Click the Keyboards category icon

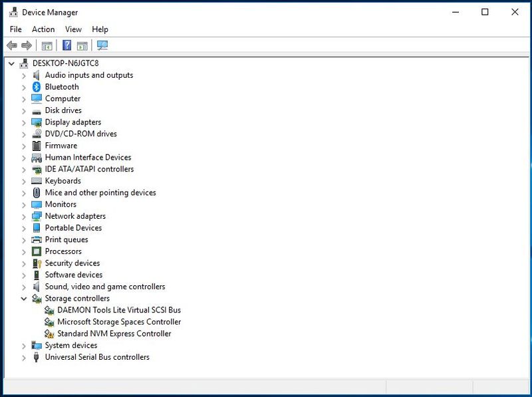[x=37, y=181]
